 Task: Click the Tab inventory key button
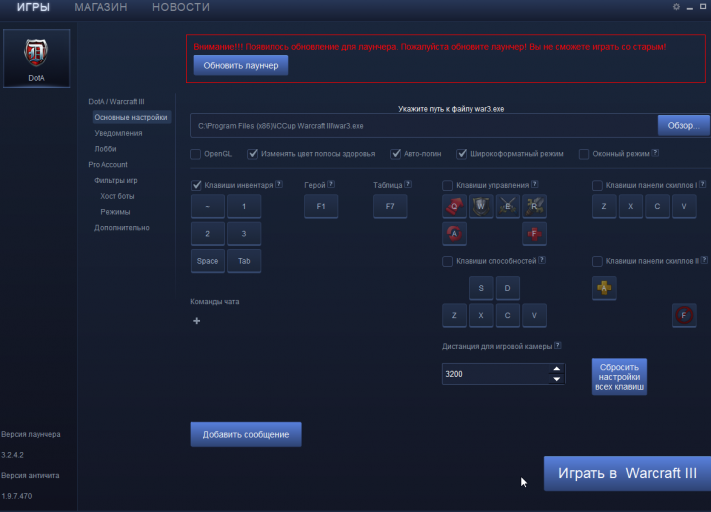[244, 261]
